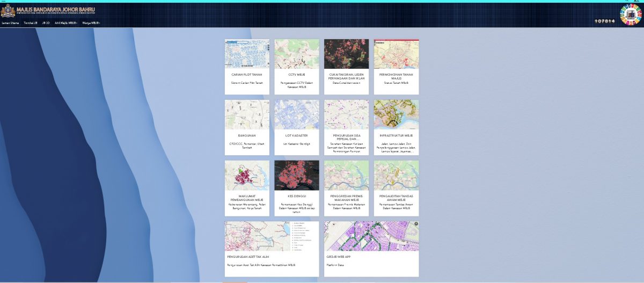
Task: Expand the Warga MBJB dropdown
Action: point(90,23)
